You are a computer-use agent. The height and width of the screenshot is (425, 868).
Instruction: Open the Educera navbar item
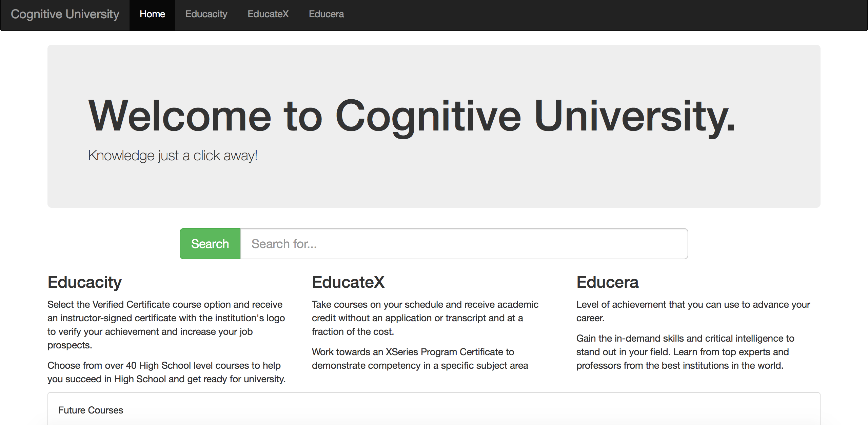click(326, 14)
